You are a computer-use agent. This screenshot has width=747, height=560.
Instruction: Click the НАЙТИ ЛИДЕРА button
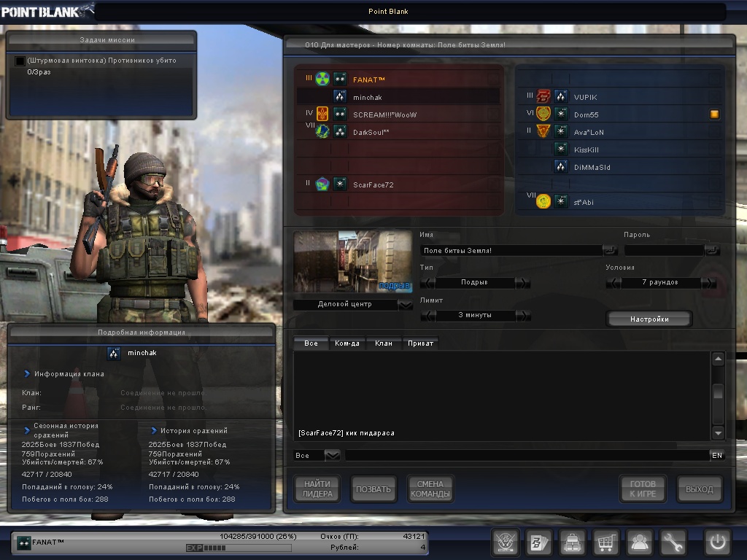click(317, 489)
